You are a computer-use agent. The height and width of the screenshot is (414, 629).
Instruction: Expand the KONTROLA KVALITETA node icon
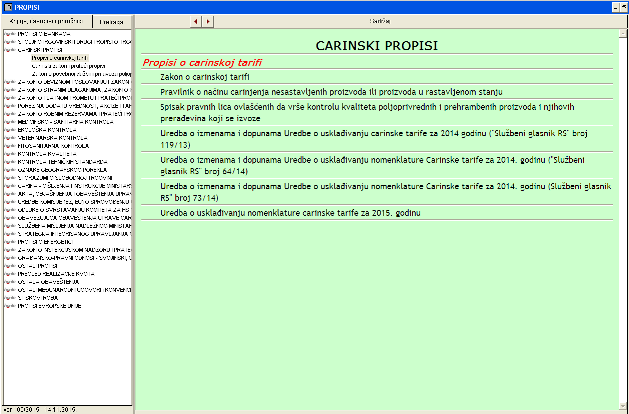pos(9,154)
